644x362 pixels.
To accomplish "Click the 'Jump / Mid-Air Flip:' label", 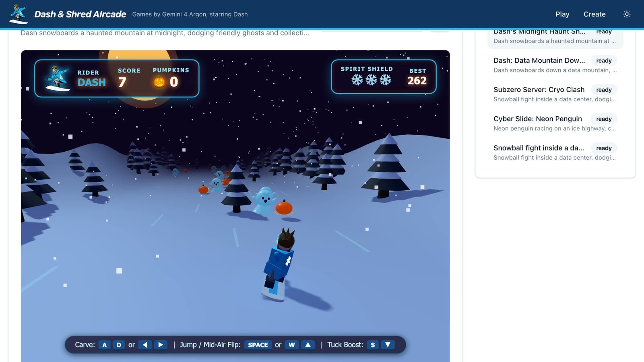I will click(210, 345).
